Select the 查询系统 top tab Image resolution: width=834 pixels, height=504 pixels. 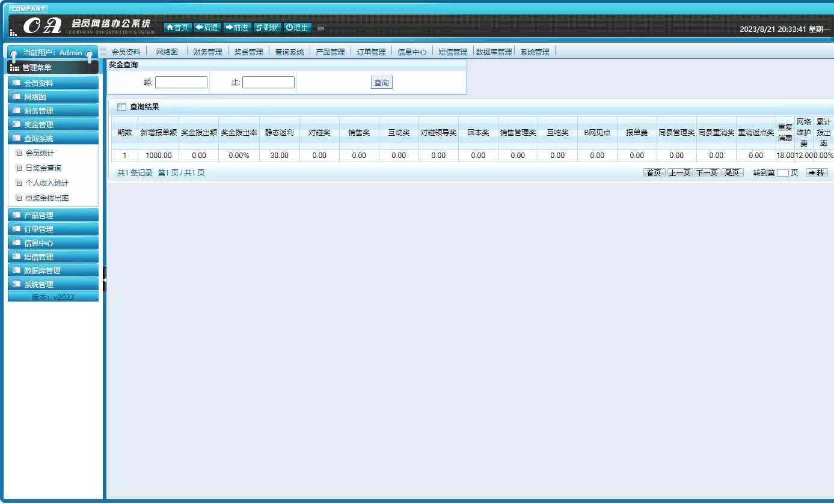tap(290, 52)
